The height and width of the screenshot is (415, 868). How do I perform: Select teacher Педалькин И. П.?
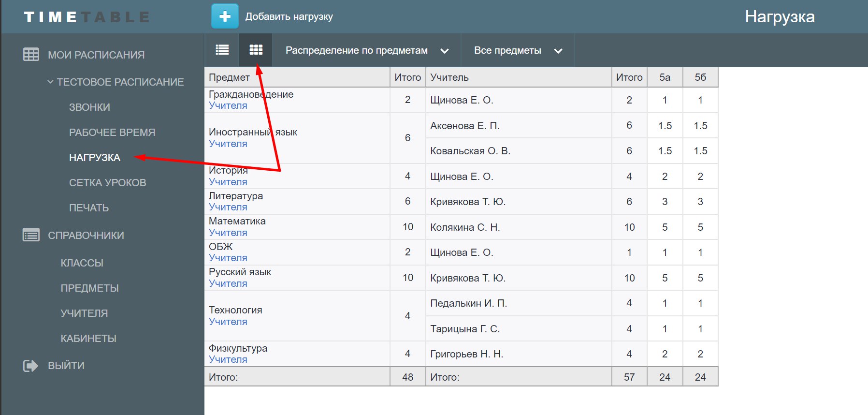(468, 303)
